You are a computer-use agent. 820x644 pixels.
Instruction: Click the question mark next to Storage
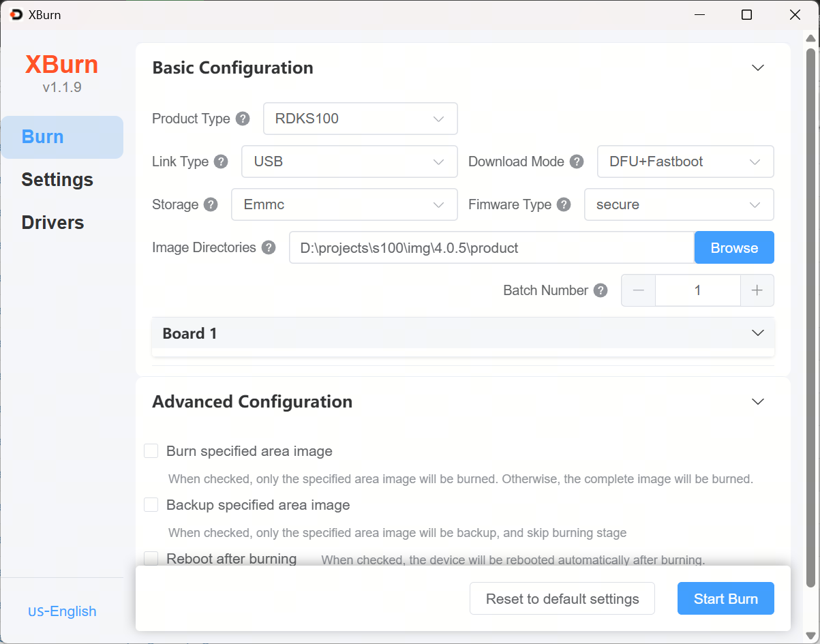click(x=211, y=204)
